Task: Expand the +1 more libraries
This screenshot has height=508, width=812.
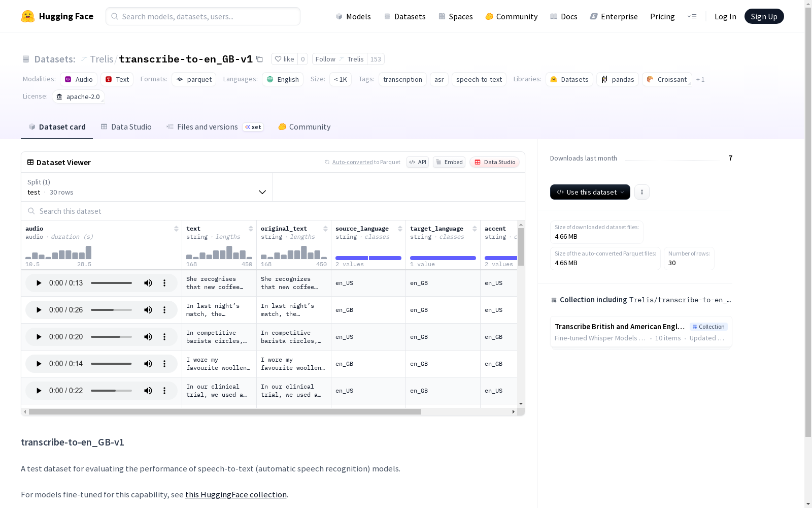Action: pyautogui.click(x=700, y=79)
